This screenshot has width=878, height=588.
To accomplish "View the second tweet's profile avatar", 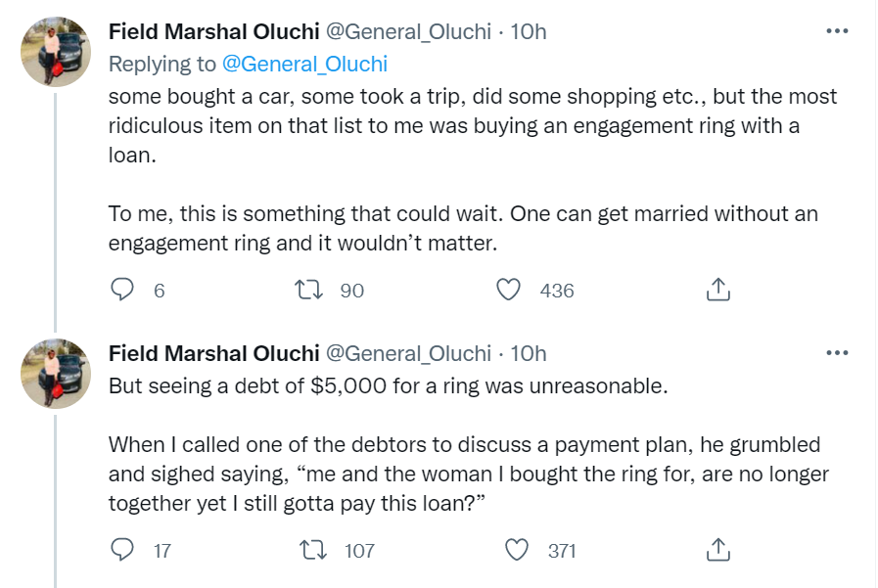I will click(57, 374).
